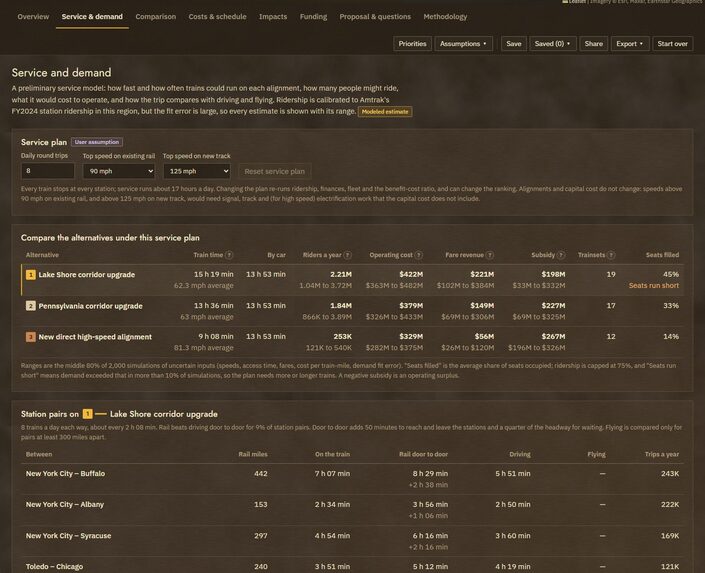The width and height of the screenshot is (705, 573).
Task: Click the 243K trips a year value
Action: click(670, 474)
